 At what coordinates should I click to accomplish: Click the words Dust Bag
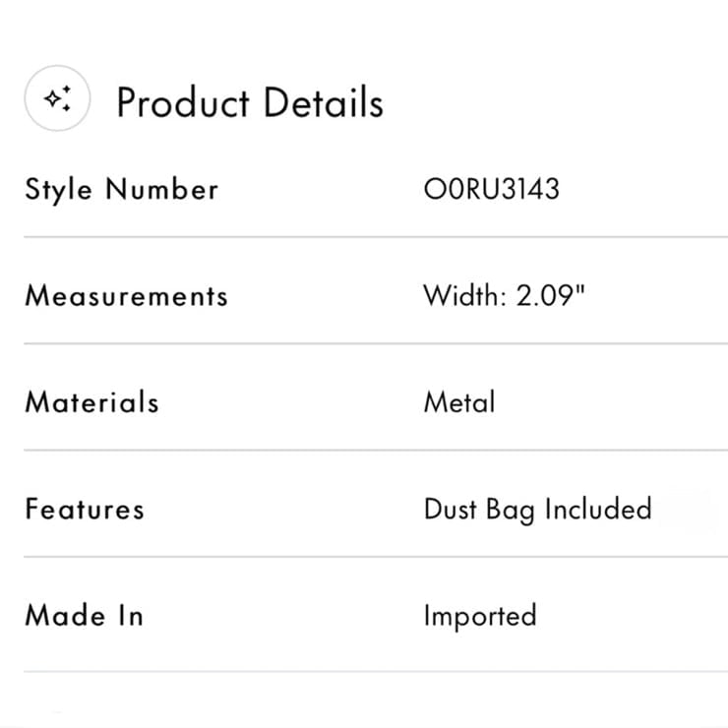coord(479,511)
